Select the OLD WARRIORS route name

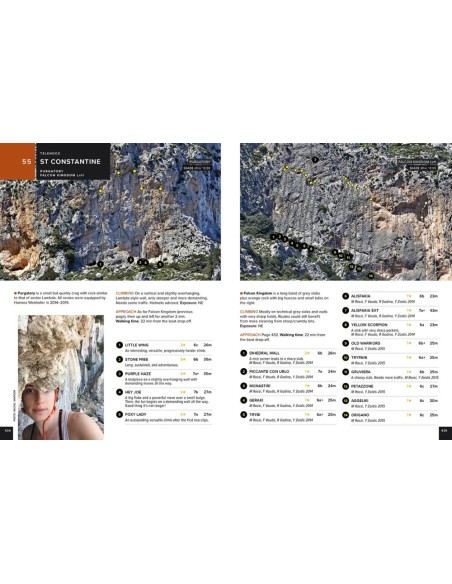(x=366, y=343)
